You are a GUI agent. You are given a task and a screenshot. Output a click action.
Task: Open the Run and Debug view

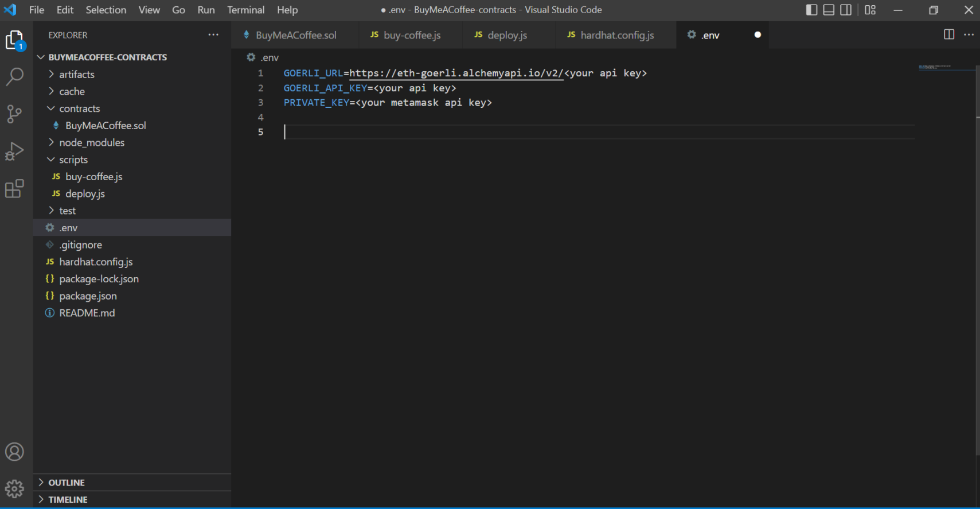click(14, 151)
